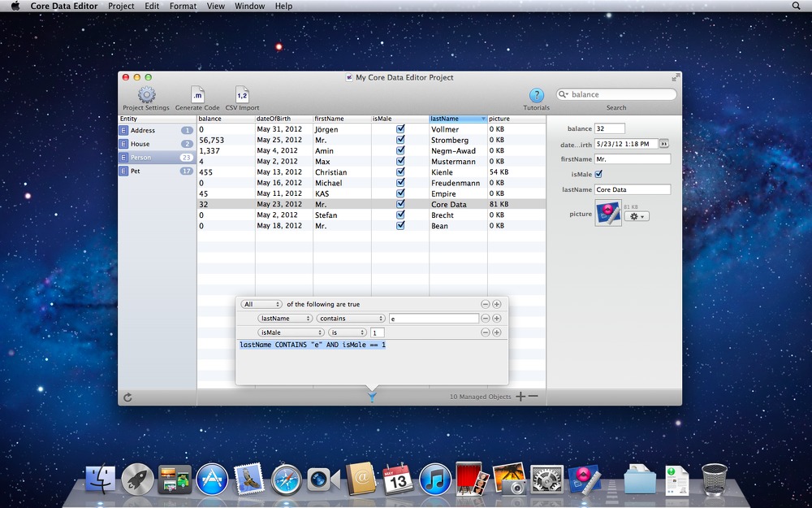The width and height of the screenshot is (812, 508).
Task: Open the App Store dock icon
Action: [x=212, y=480]
